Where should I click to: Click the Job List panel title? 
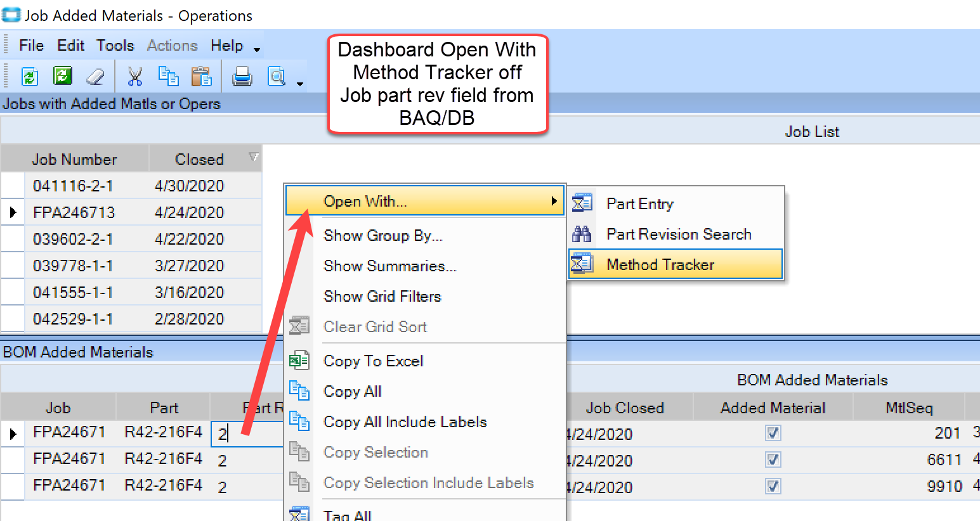pos(812,131)
